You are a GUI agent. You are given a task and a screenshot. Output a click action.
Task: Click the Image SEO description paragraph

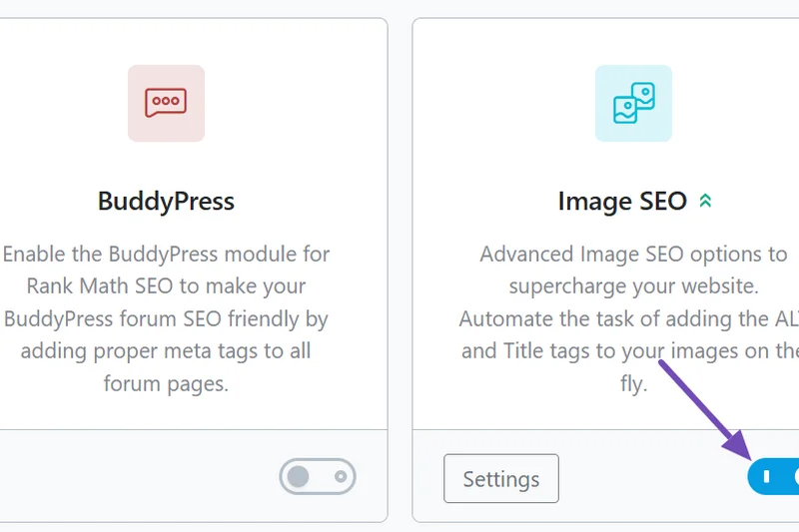(633, 318)
